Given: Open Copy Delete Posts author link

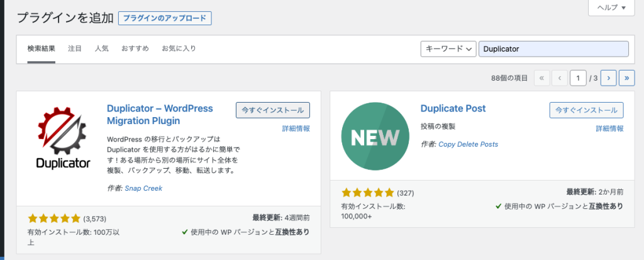Looking at the screenshot, I should pyautogui.click(x=468, y=144).
